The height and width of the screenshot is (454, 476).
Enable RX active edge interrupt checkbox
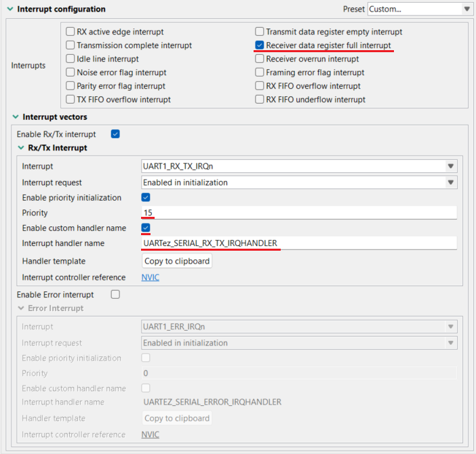click(71, 32)
